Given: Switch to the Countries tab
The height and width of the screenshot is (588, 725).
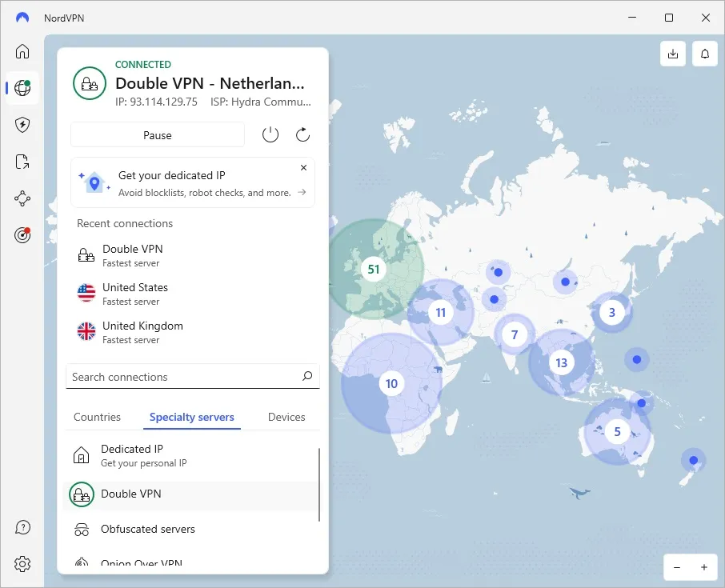Looking at the screenshot, I should click(96, 417).
